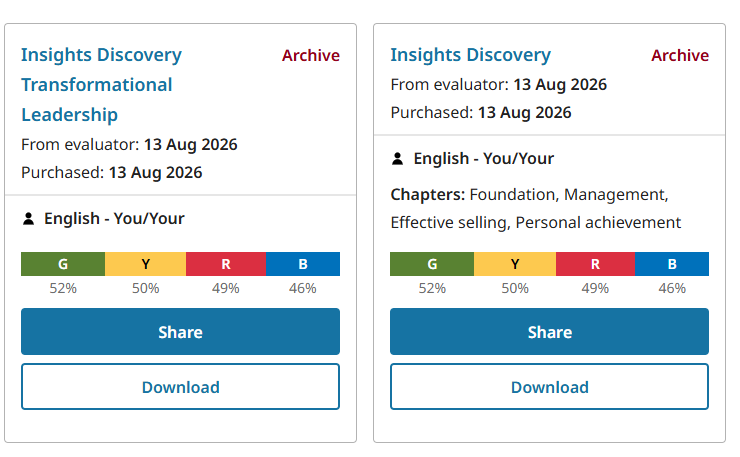Download the Transformational Leadership profile
Viewport: 740px width, 457px height.
point(180,387)
